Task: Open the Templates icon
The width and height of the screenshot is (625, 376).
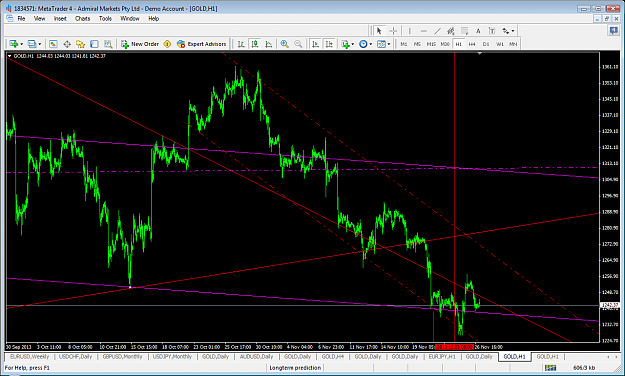Action: (381, 44)
